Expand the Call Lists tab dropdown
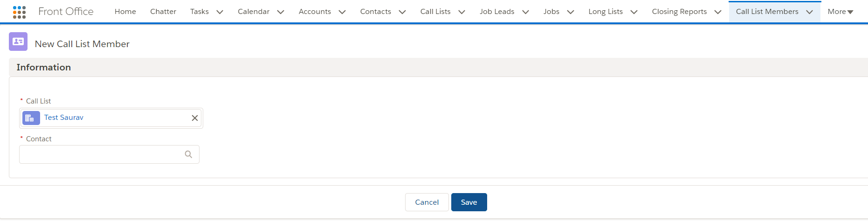This screenshot has width=868, height=222. tap(462, 12)
